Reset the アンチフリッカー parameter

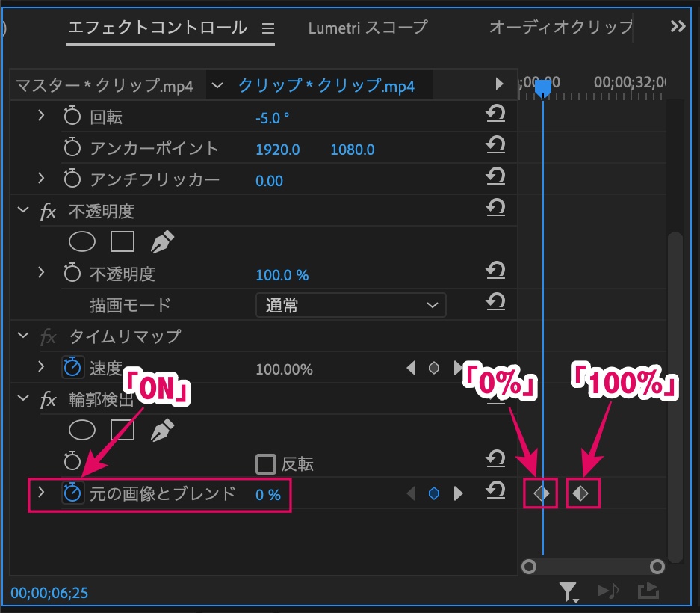(495, 176)
